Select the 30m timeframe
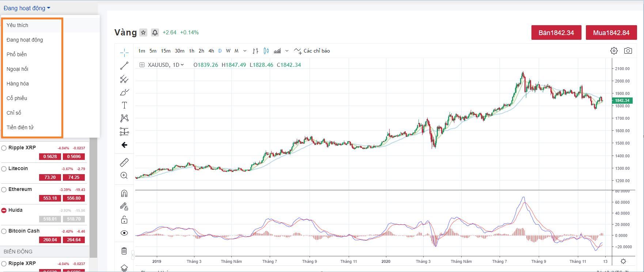Viewport: 644px width, 272px height. pyautogui.click(x=179, y=51)
